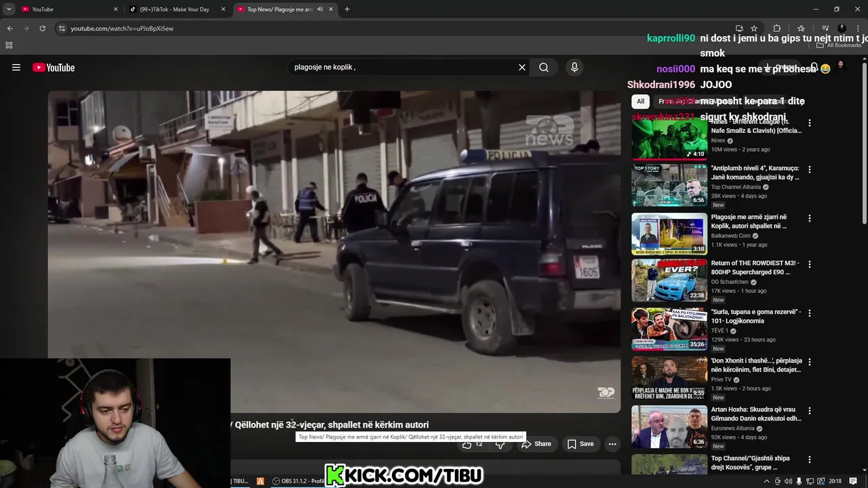Open options for Balkanweb Plagosje video
This screenshot has width=868, height=488.
(x=809, y=218)
